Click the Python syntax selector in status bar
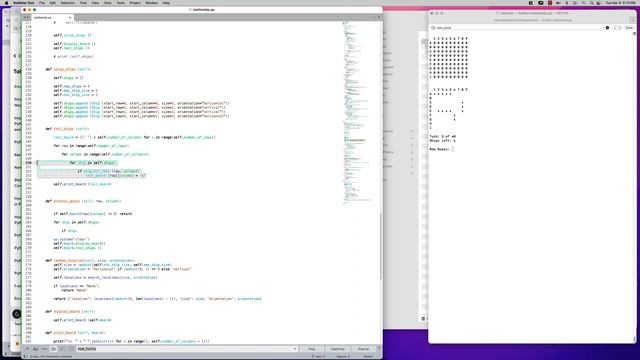The image size is (640, 360). (x=368, y=356)
